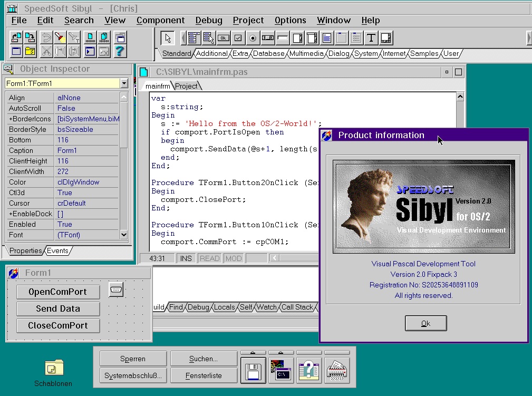Open the Debug menu
Viewport: 532px width, 396px height.
(x=209, y=21)
